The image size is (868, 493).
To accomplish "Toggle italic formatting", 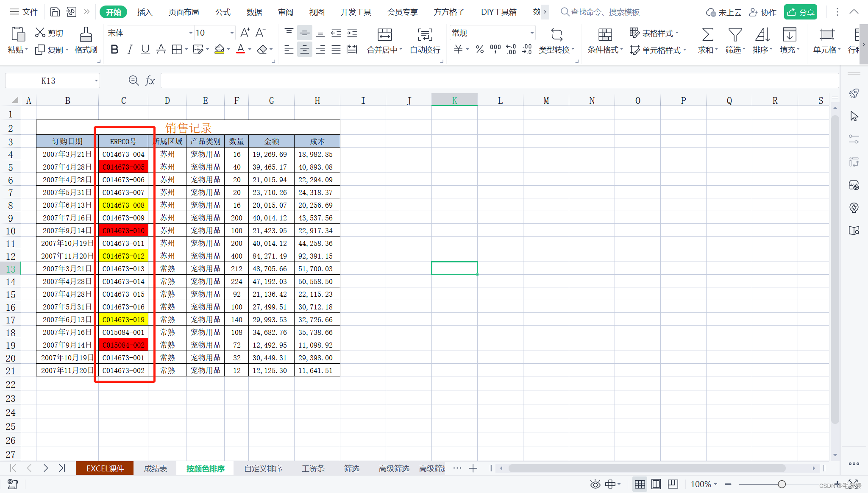I will click(x=130, y=50).
